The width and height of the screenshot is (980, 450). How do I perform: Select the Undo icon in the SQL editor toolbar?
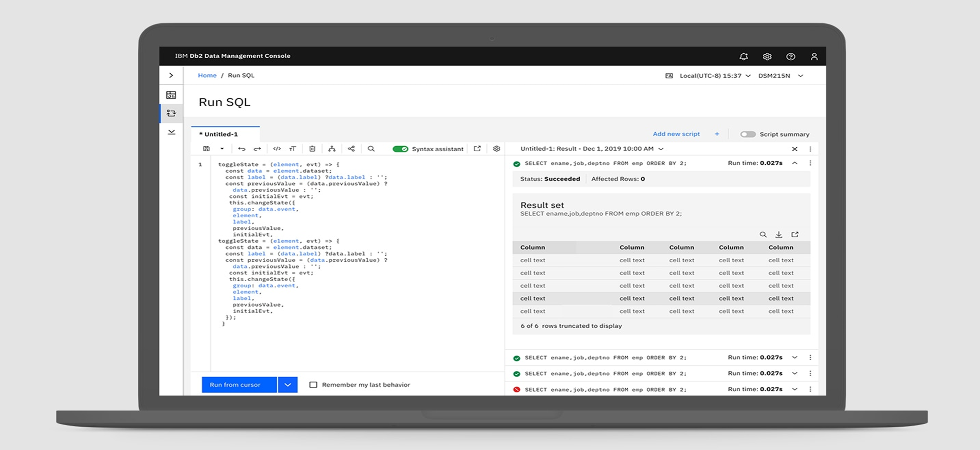tap(242, 149)
